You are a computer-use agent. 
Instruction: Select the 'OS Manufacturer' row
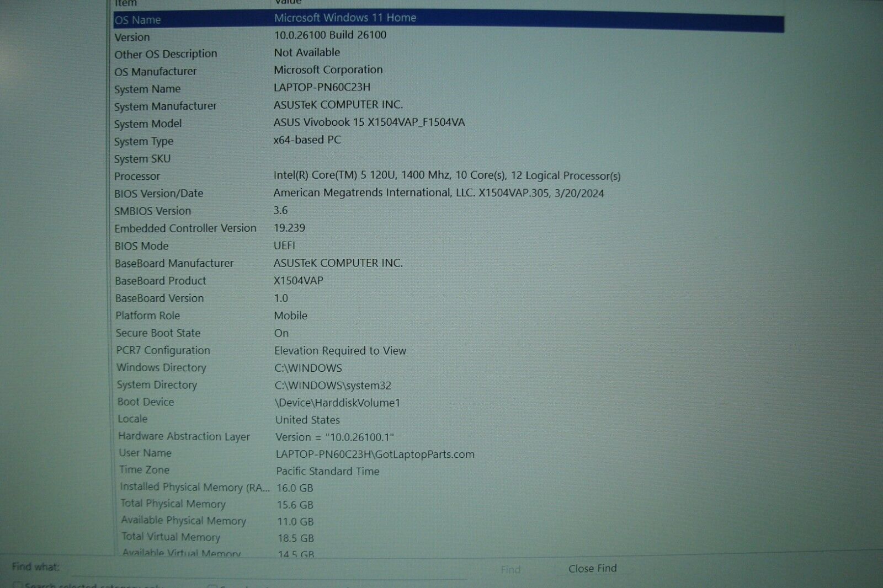155,72
